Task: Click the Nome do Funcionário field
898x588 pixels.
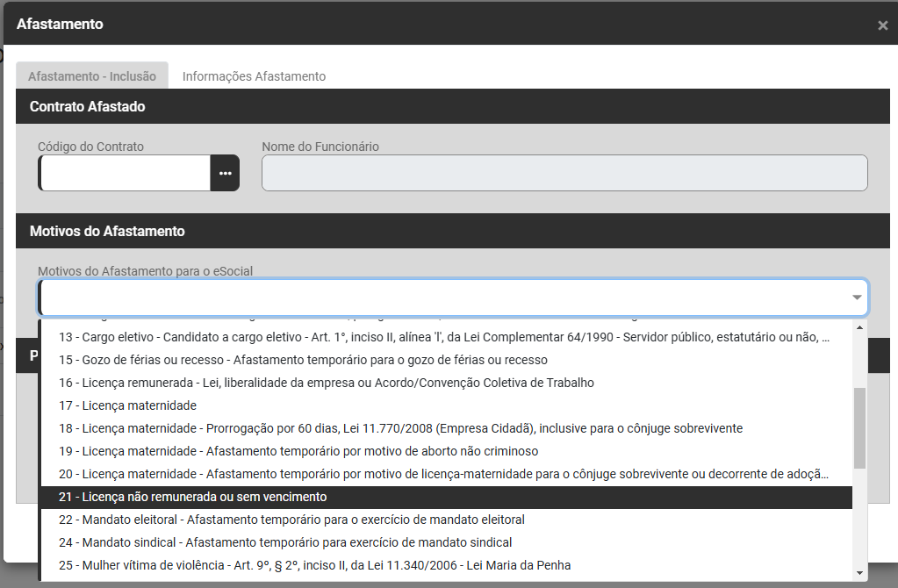Action: 564,173
